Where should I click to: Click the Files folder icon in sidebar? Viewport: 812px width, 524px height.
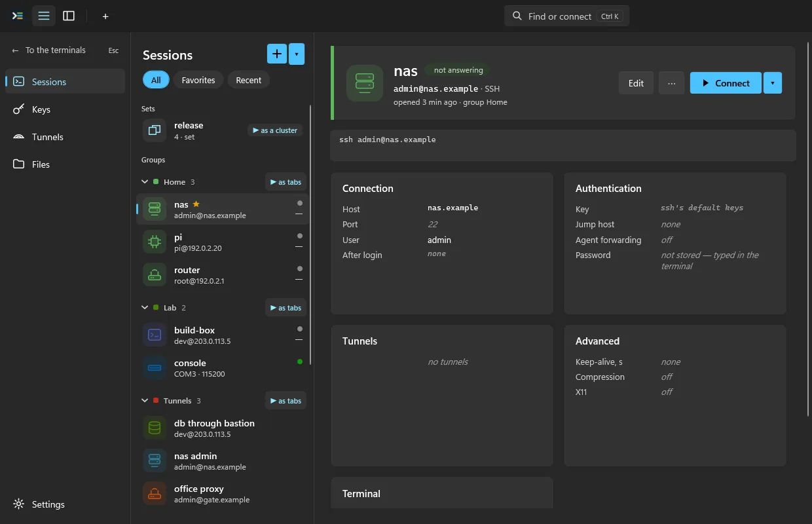[19, 164]
